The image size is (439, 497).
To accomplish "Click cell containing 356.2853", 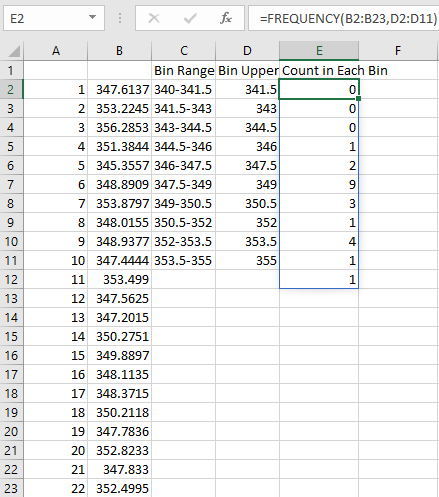I will [x=120, y=127].
